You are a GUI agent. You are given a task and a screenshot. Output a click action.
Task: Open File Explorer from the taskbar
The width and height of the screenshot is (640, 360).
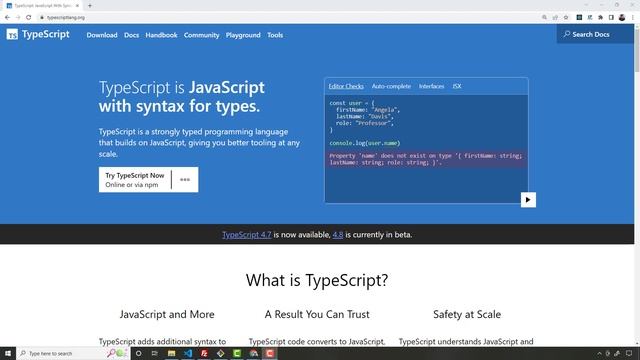171,353
